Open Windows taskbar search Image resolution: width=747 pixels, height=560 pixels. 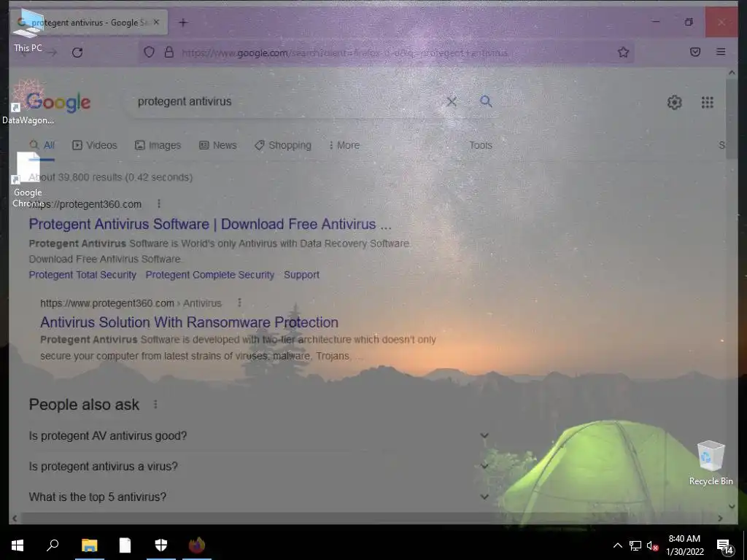tap(53, 545)
